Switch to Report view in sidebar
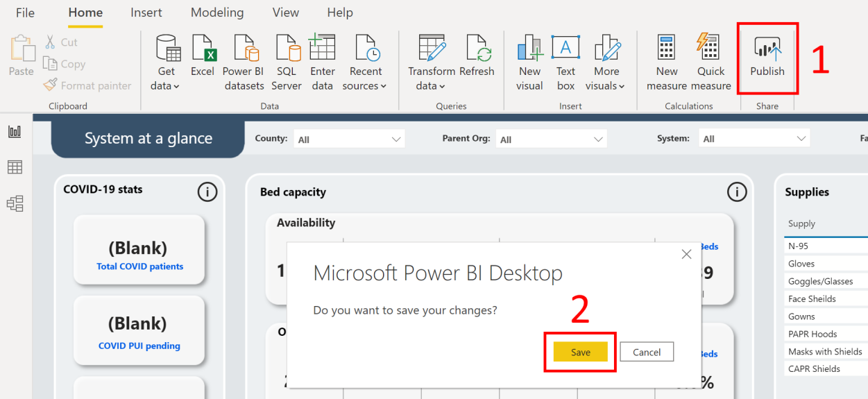Screen dimensions: 868x399 click(15, 132)
